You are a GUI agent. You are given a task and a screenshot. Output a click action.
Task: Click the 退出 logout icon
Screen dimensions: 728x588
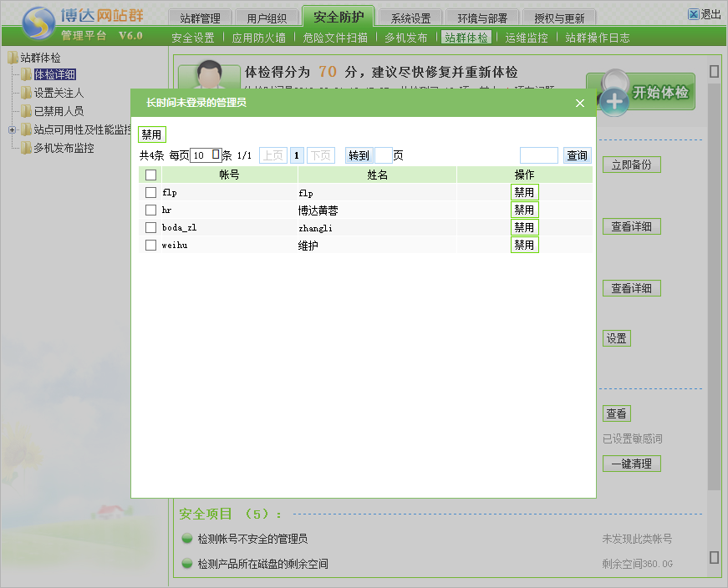pos(694,14)
